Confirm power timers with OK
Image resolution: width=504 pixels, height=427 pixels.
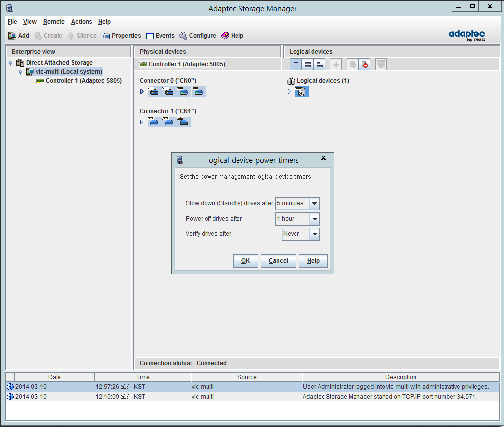click(x=245, y=261)
